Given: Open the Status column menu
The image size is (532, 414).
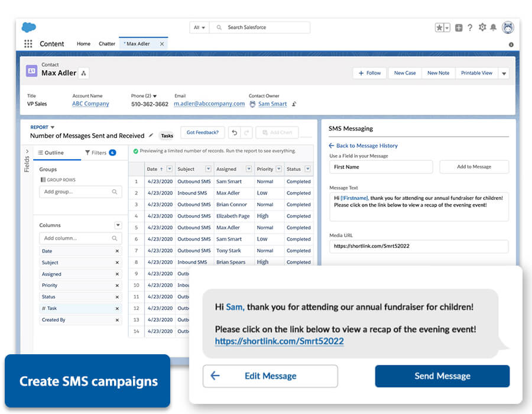Looking at the screenshot, I should pyautogui.click(x=308, y=169).
